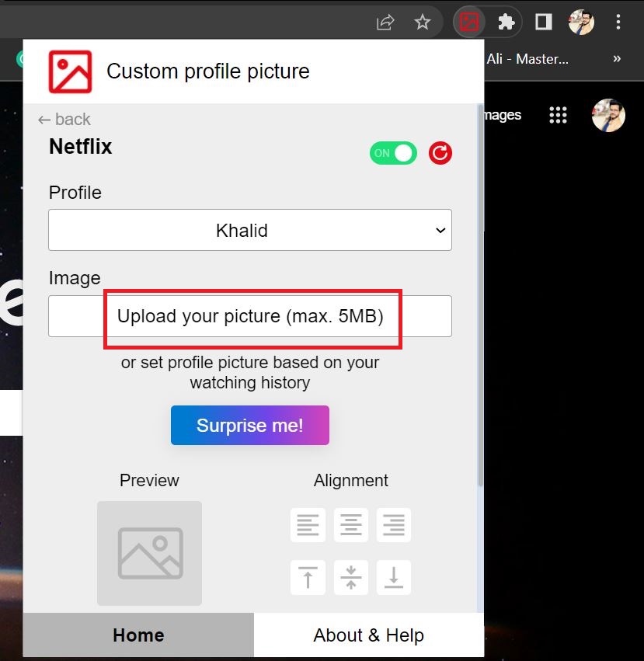The height and width of the screenshot is (661, 644).
Task: Click the popup vertical scrollbar
Action: (x=480, y=295)
